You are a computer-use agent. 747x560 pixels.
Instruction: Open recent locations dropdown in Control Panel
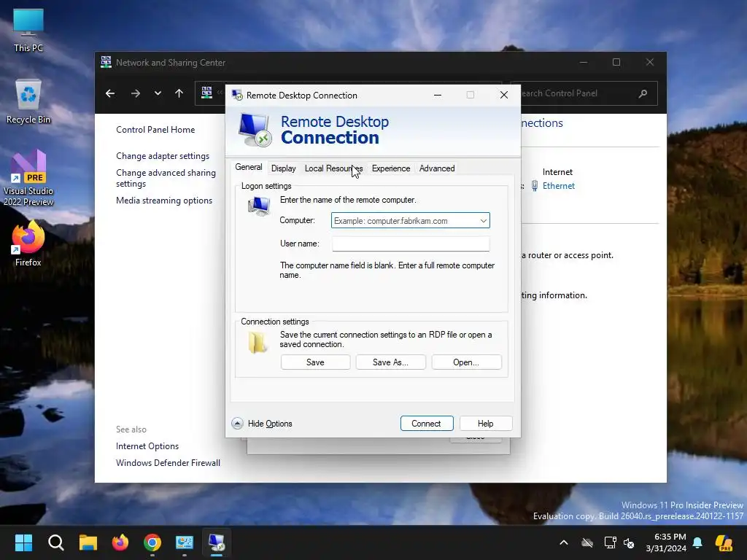click(158, 93)
